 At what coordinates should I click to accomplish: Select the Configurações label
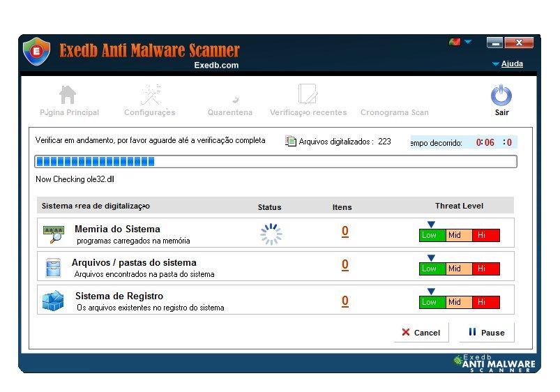[x=150, y=112]
